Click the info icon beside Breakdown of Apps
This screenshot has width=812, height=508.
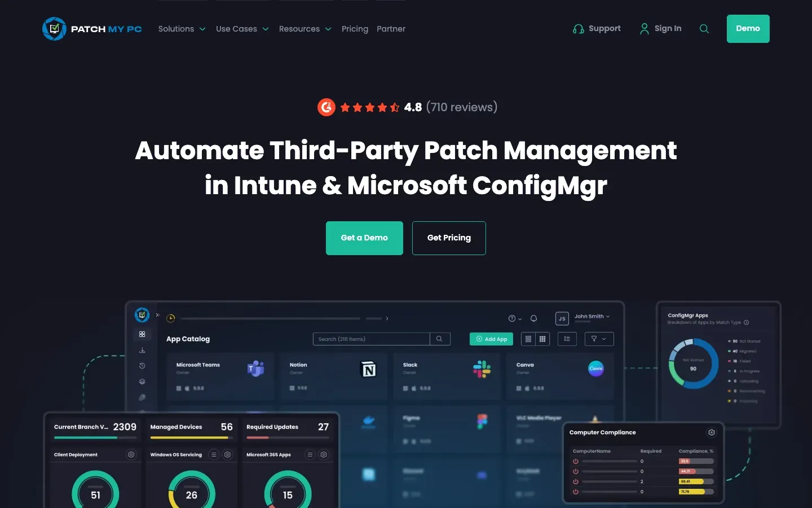[x=747, y=323]
